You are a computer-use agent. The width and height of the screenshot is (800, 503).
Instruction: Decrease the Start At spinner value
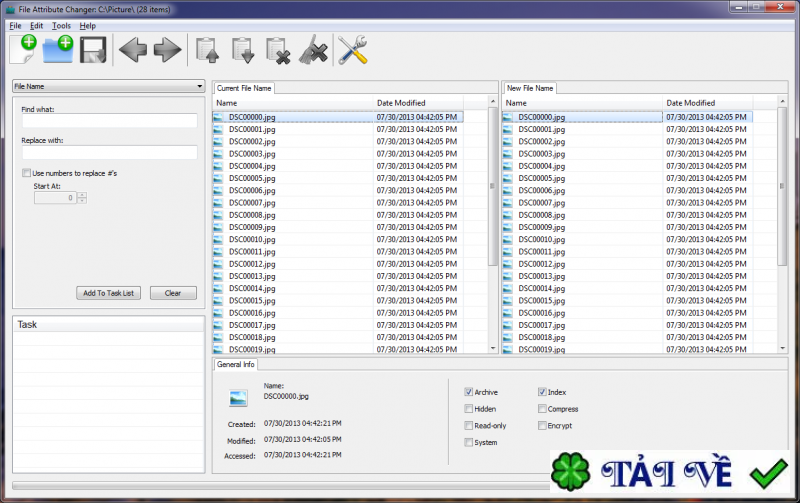click(82, 200)
